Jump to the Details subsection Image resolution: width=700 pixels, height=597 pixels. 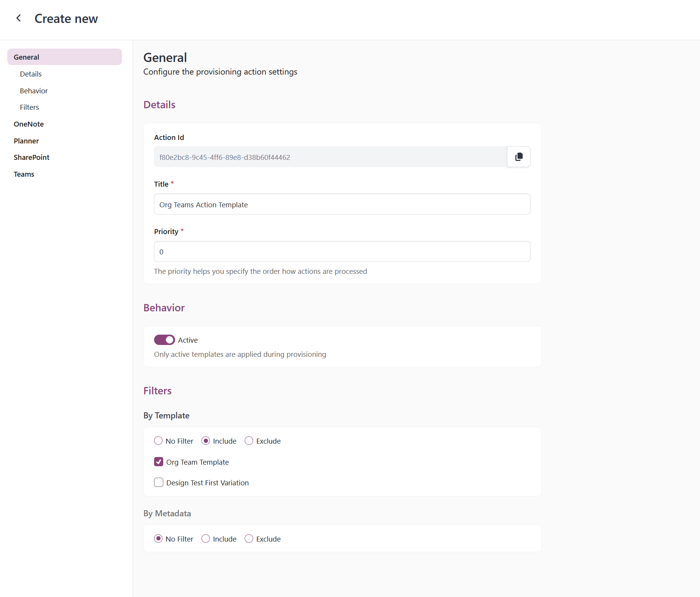31,74
